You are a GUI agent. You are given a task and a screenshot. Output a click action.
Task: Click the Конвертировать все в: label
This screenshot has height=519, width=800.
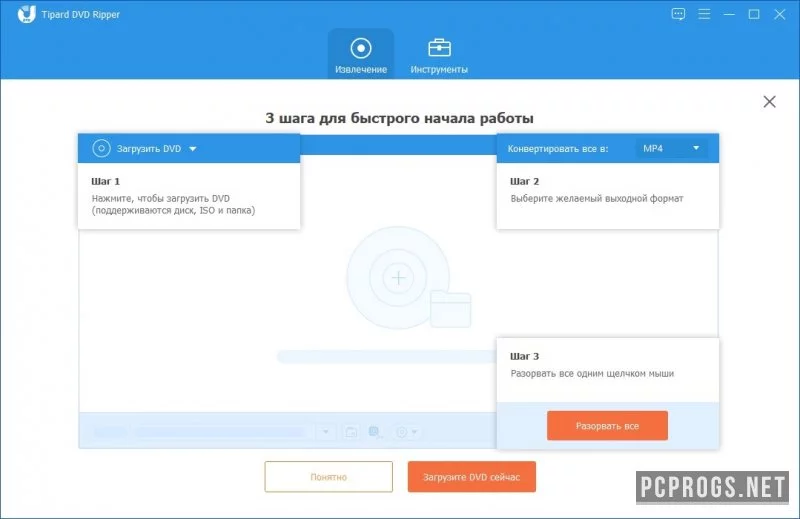click(558, 149)
